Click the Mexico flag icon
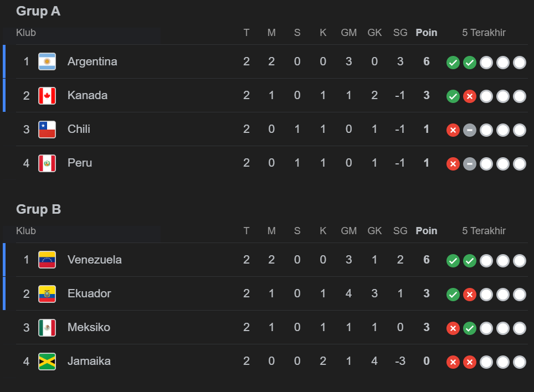The height and width of the screenshot is (392, 534). coord(47,327)
